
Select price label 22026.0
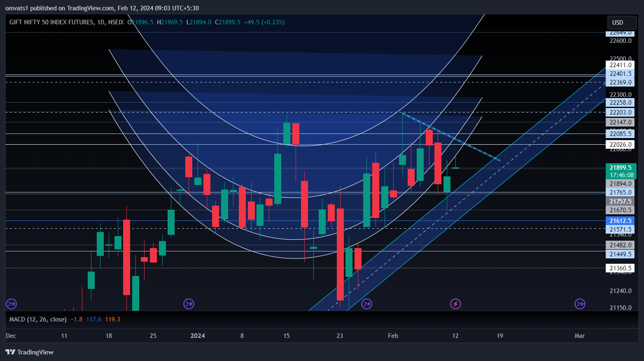click(620, 145)
